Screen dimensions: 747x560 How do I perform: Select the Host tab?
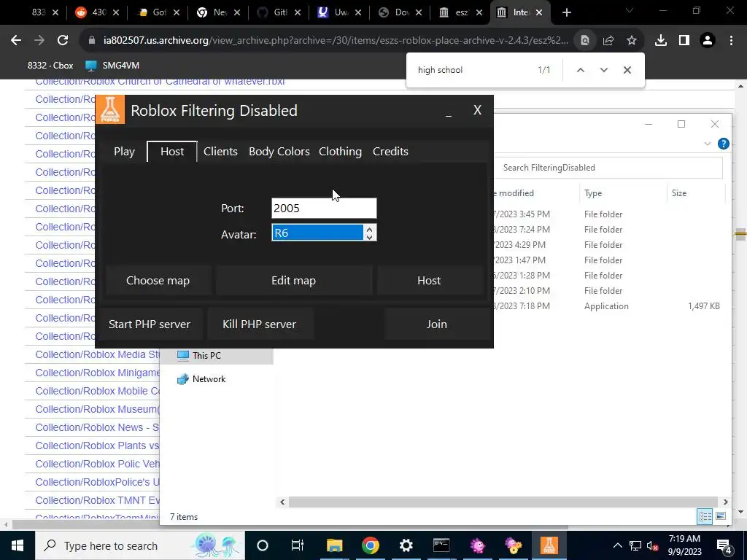coord(172,152)
